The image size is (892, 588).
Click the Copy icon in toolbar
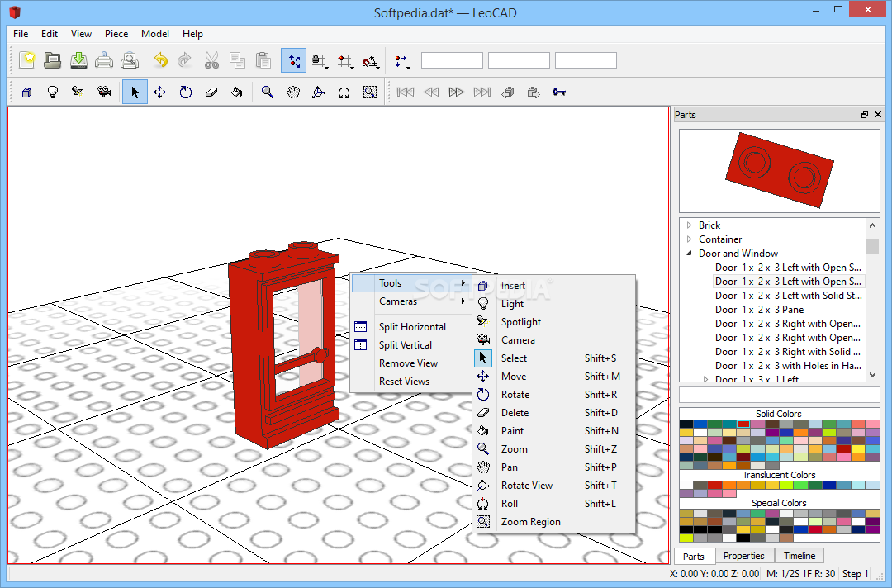[x=237, y=60]
